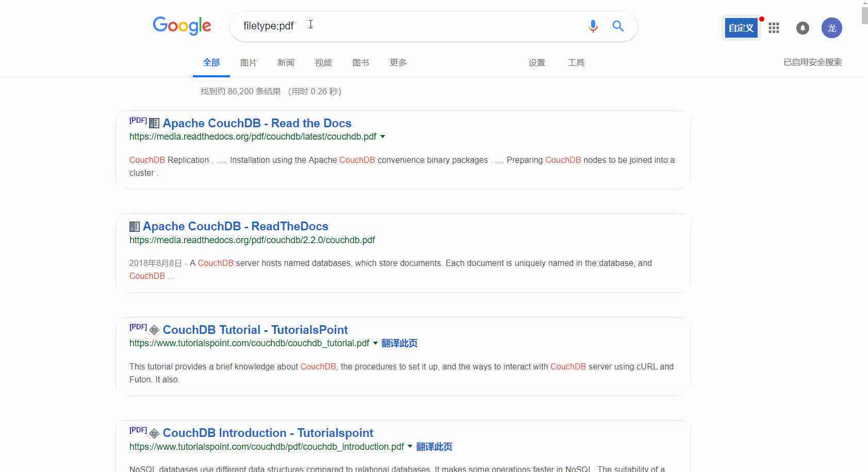Click the scrollbar up arrow
The height and width of the screenshot is (472, 868).
864,2
